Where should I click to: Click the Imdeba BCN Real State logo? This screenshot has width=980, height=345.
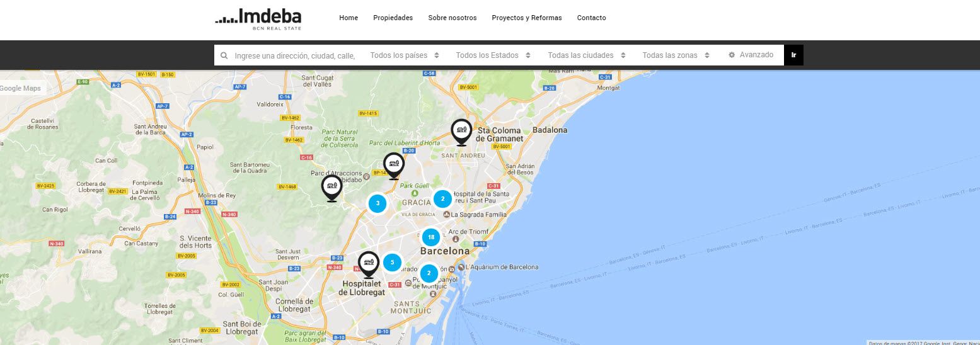point(258,19)
